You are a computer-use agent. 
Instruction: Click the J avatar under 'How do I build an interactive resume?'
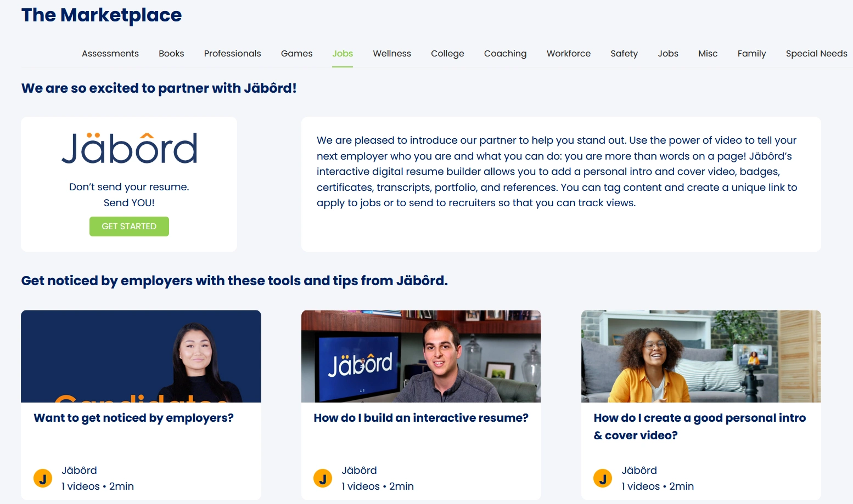323,478
